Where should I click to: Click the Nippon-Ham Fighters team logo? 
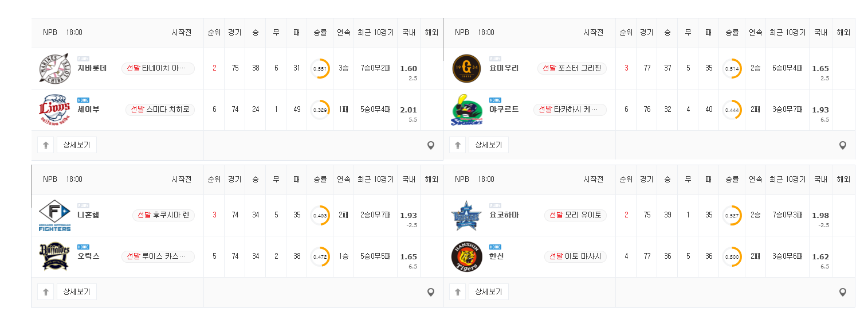coord(54,215)
